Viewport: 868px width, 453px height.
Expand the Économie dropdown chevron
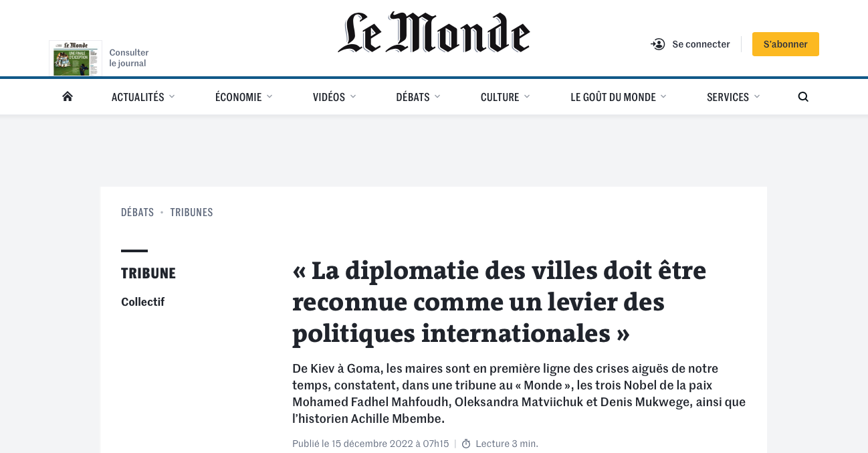coord(269,96)
